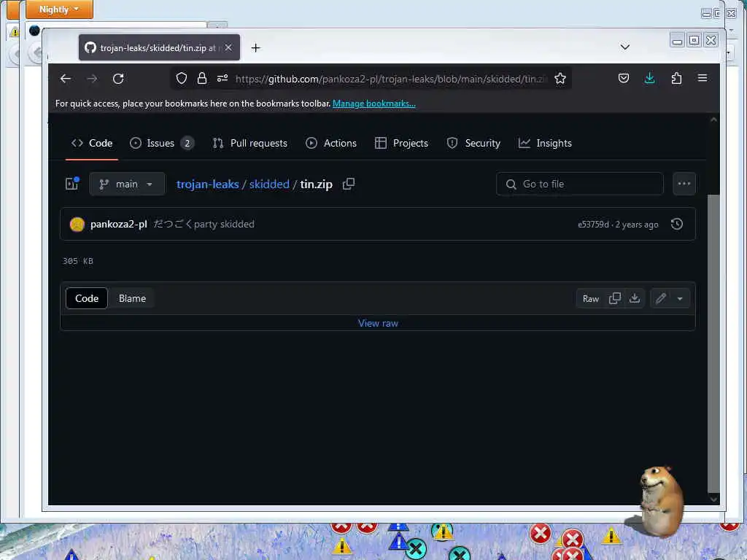Open tracking protection shield icon in address bar
The width and height of the screenshot is (747, 560).
pos(182,79)
